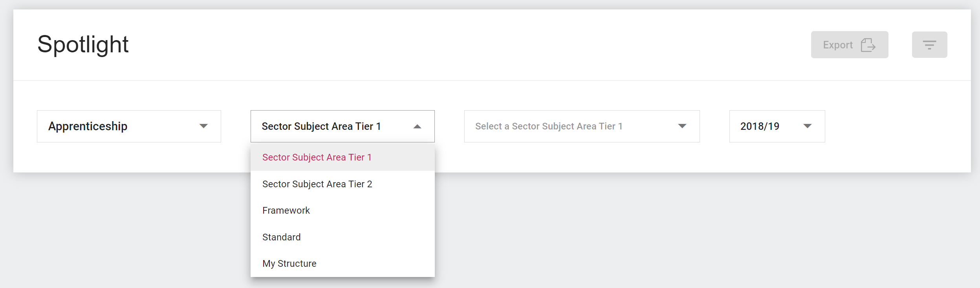The width and height of the screenshot is (980, 288).
Task: Open the filter lines icon button
Action: tap(929, 45)
